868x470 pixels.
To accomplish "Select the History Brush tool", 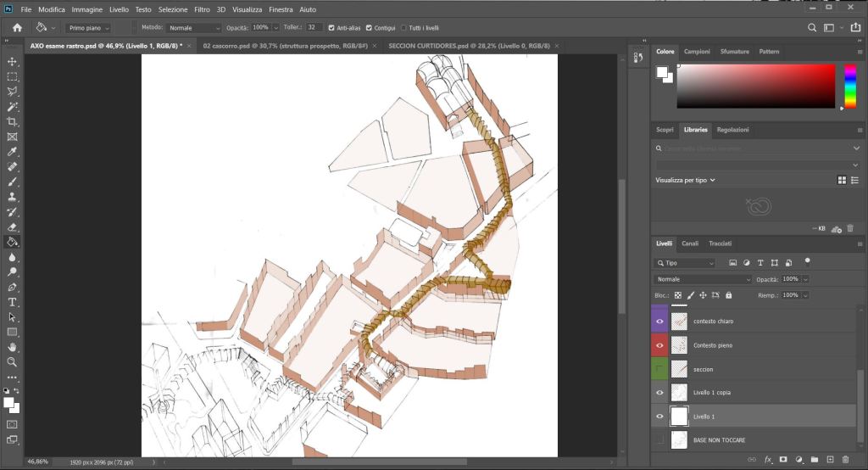I will coord(12,212).
